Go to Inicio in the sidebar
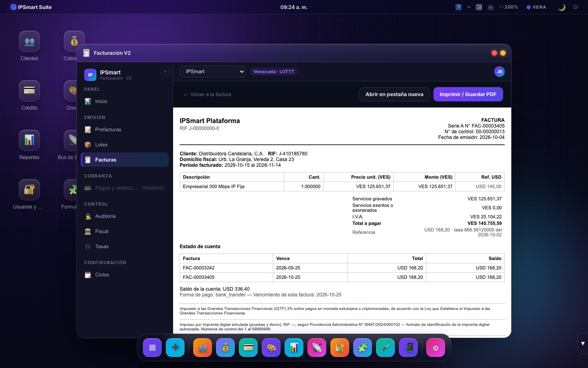Viewport: 588px width, 368px height. [x=125, y=101]
